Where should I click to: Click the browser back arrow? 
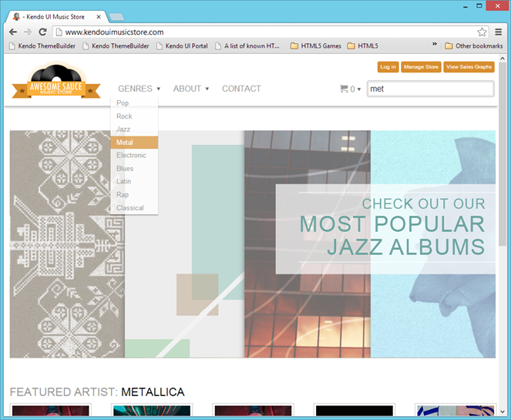13,32
